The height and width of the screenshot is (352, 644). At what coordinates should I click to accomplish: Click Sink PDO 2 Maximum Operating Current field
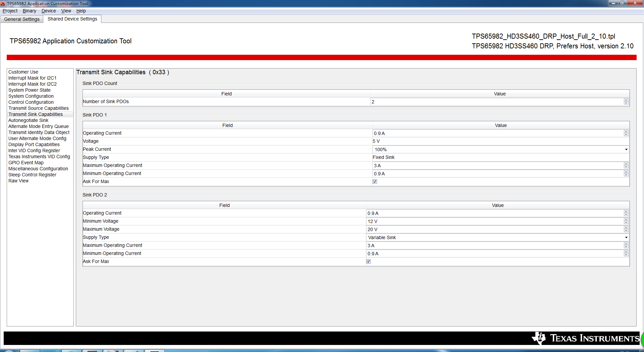[x=495, y=246]
